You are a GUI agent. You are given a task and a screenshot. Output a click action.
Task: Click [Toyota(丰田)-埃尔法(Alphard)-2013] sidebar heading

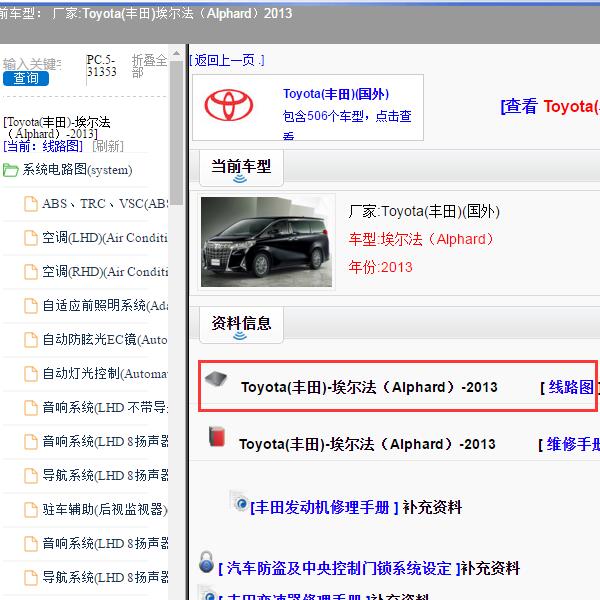57,128
